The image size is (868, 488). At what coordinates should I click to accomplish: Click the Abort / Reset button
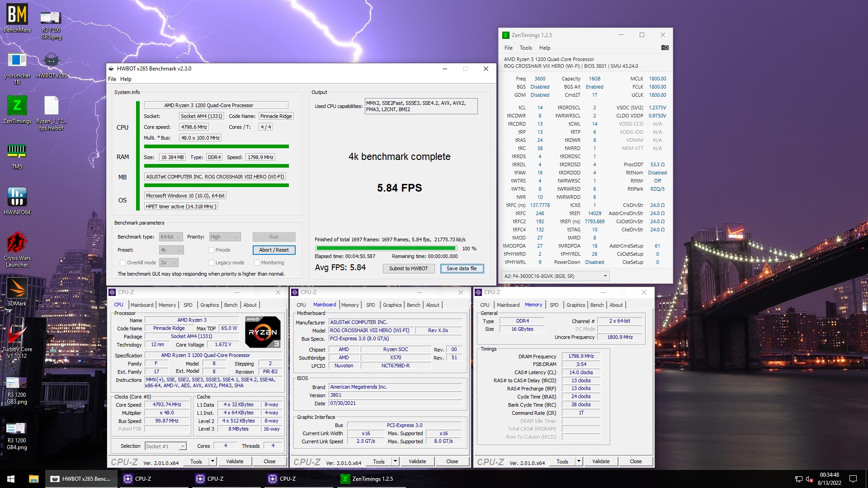pyautogui.click(x=274, y=250)
